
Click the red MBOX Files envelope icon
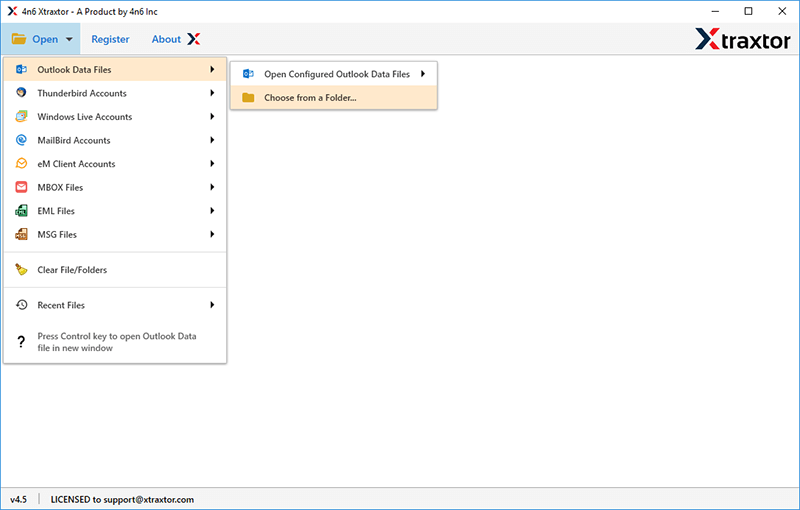[x=21, y=187]
